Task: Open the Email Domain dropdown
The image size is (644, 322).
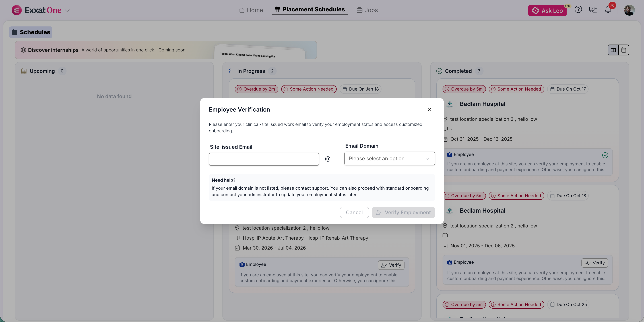Action: pos(389,159)
